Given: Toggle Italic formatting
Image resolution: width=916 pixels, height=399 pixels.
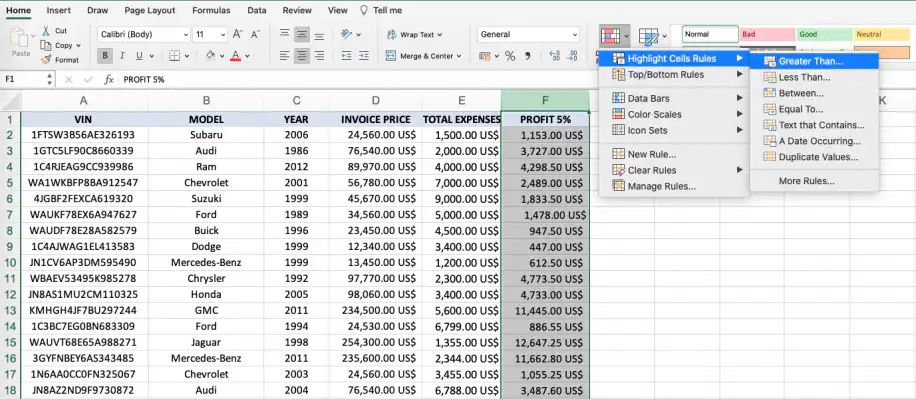Looking at the screenshot, I should [122, 56].
